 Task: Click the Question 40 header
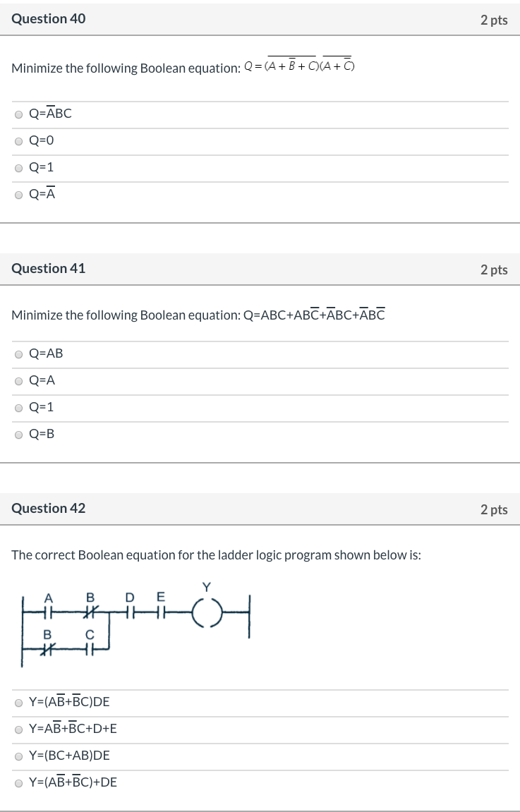tap(48, 19)
